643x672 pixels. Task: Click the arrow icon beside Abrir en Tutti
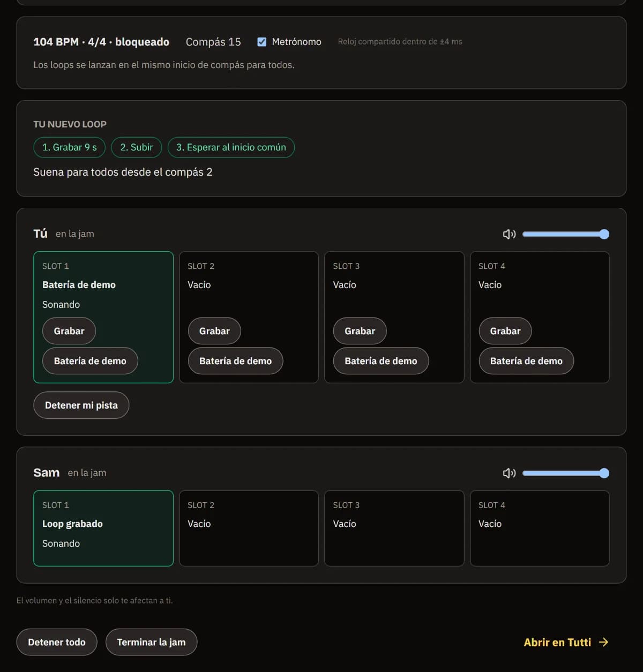click(x=604, y=642)
